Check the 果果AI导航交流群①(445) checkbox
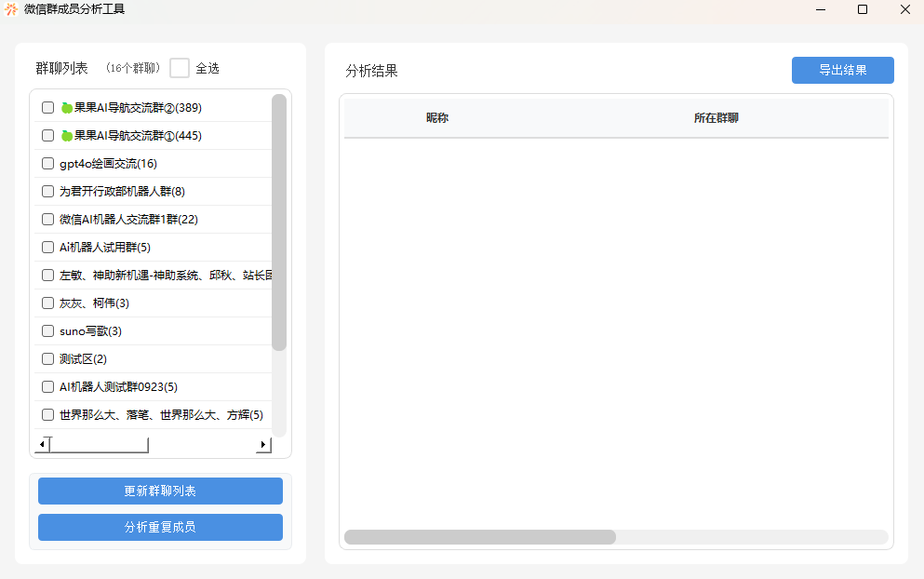The image size is (924, 579). click(x=47, y=136)
